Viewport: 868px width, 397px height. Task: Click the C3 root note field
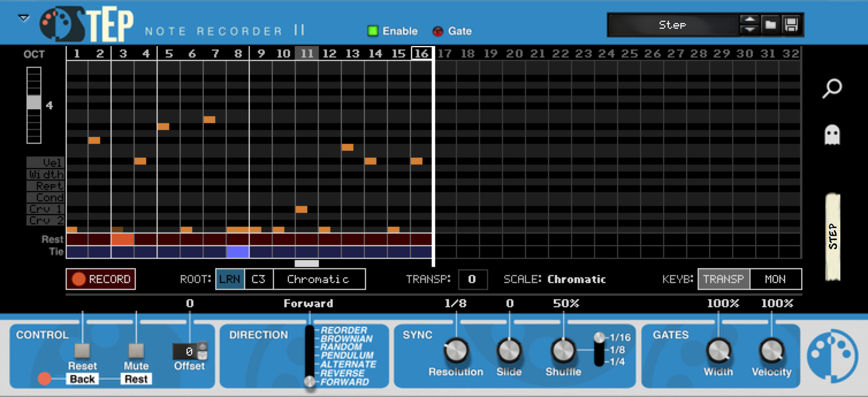tap(259, 279)
